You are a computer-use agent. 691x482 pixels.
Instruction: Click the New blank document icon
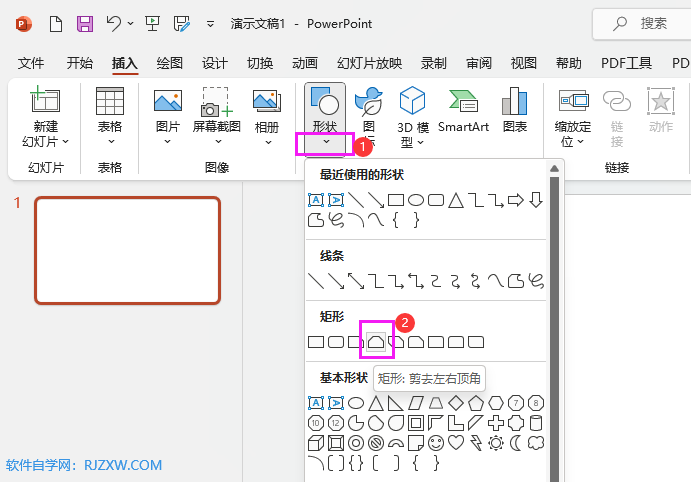coord(56,23)
